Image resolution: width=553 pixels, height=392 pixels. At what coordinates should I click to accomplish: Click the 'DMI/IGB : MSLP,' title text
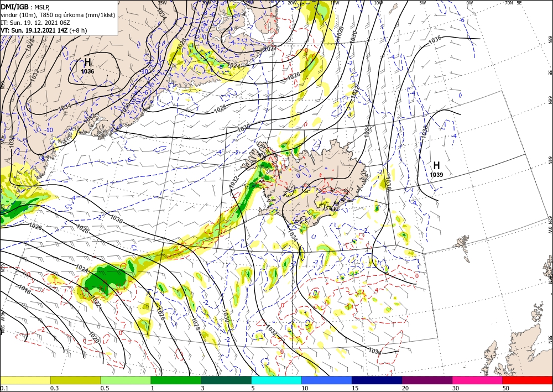[25, 7]
